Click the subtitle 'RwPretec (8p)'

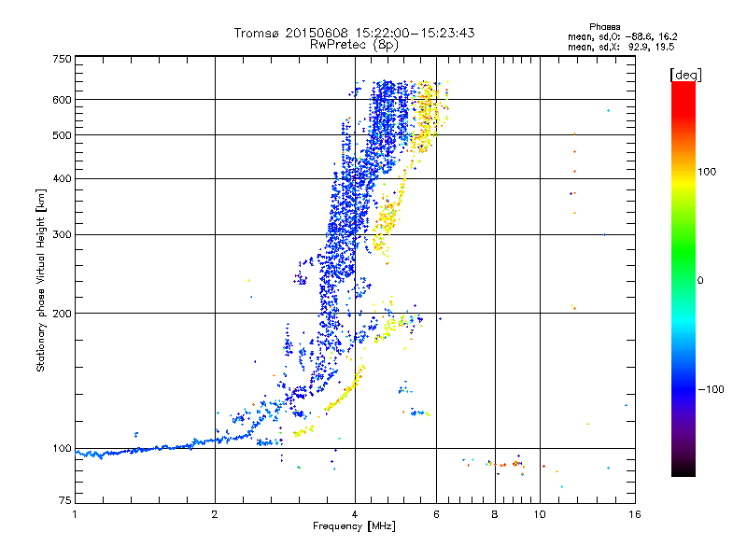point(354,45)
